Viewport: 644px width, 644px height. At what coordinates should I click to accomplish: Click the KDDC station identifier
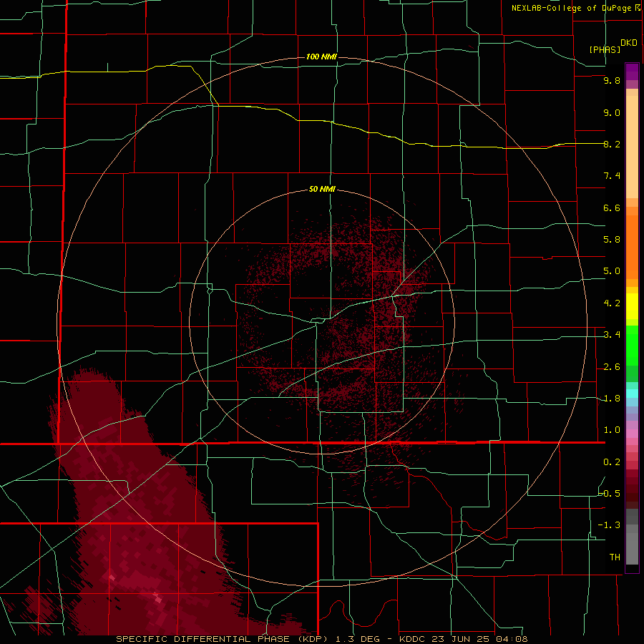pos(413,639)
